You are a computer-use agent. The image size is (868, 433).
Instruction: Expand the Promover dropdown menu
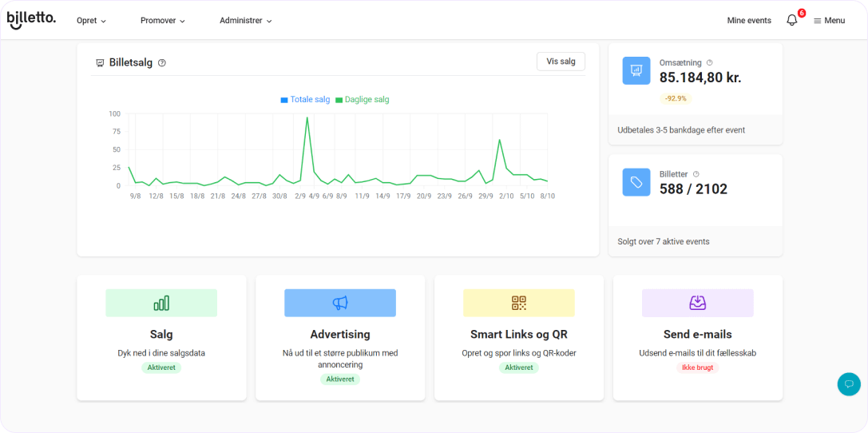coord(162,21)
